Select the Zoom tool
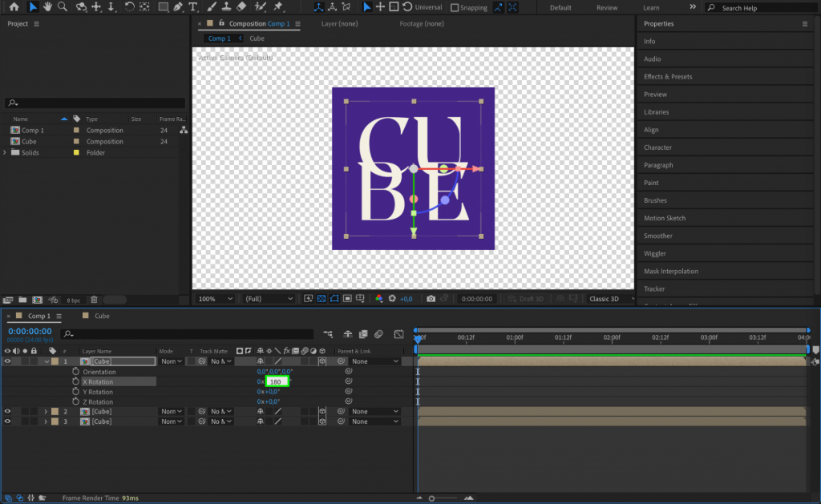This screenshot has width=821, height=504. pyautogui.click(x=61, y=7)
